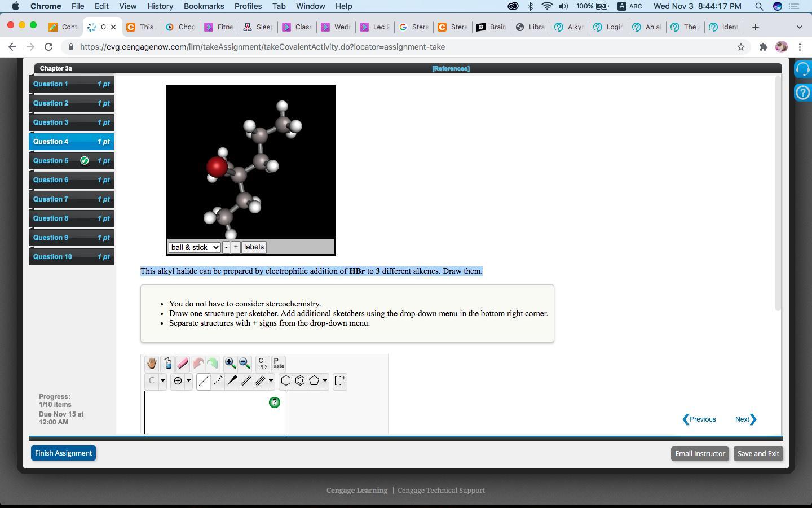Toggle atom labels on the 3D model

pyautogui.click(x=254, y=247)
